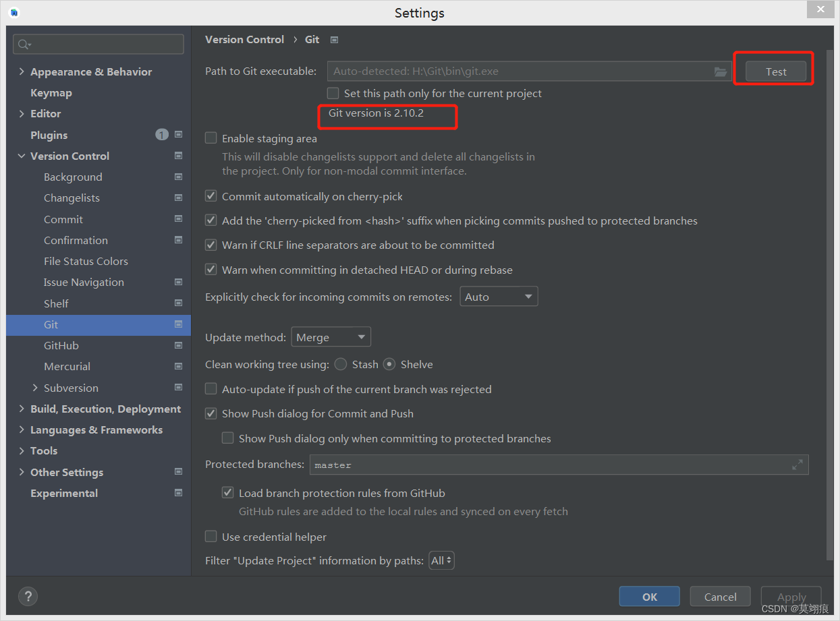
Task: Click the project icon next to Changelists row
Action: 178,198
